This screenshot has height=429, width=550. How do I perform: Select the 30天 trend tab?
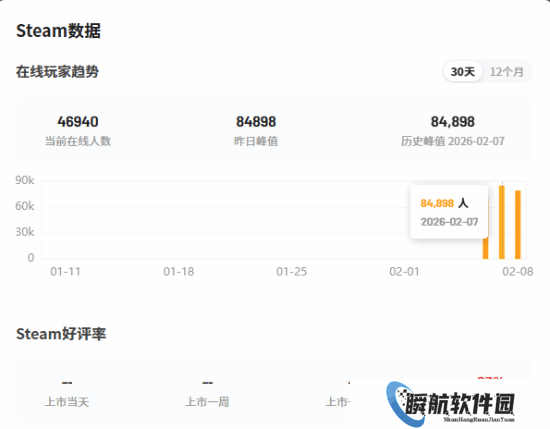click(463, 72)
